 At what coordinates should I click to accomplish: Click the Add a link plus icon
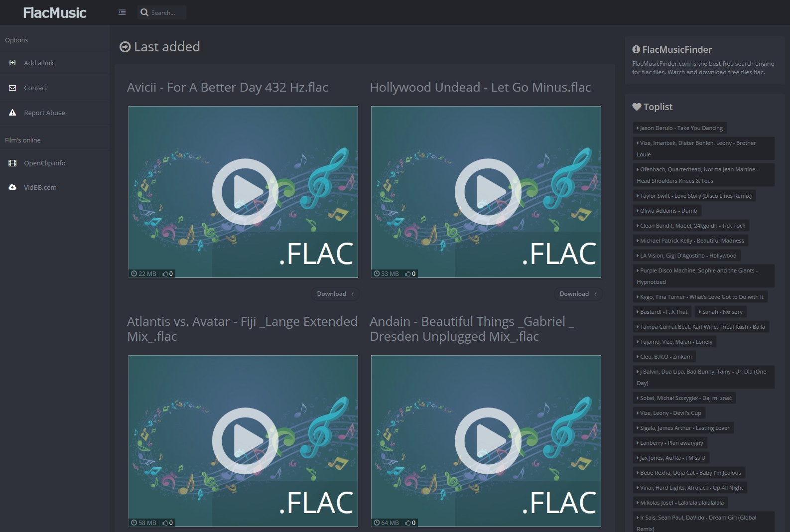tap(12, 63)
